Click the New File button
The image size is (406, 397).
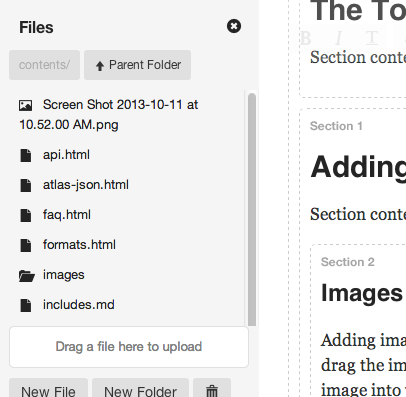coord(48,388)
